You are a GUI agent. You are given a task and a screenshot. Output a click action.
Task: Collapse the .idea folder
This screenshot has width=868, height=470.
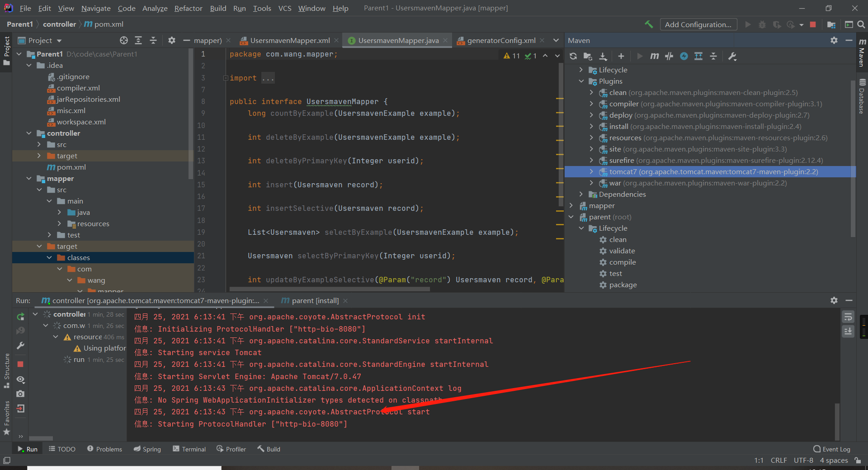pos(29,65)
